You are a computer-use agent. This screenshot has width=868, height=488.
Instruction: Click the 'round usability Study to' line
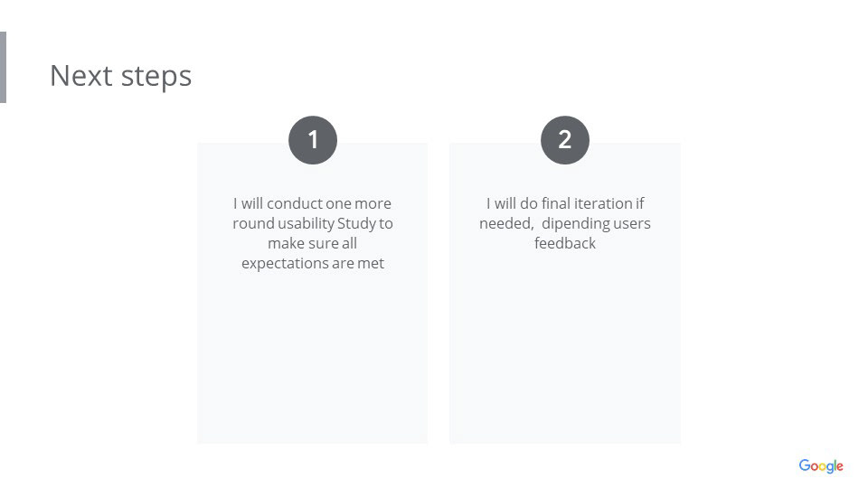tap(313, 223)
